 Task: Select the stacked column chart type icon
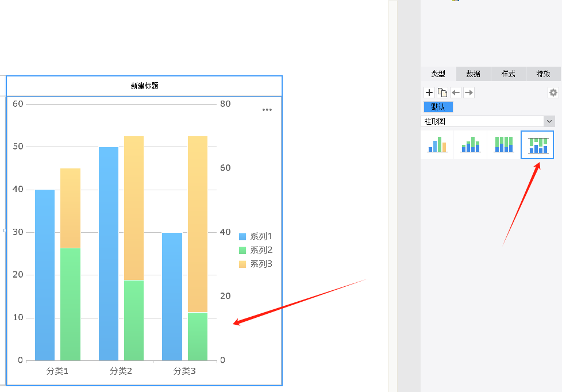point(471,144)
